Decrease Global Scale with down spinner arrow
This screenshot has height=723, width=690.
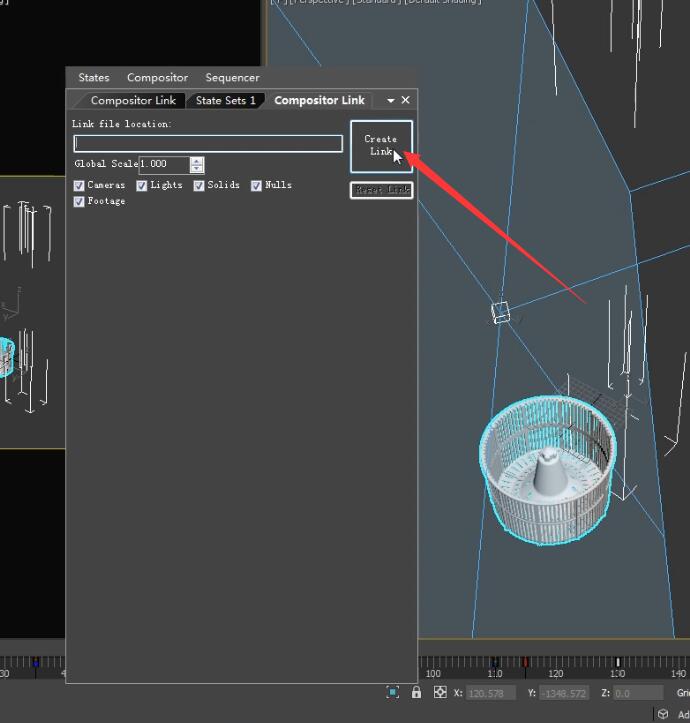[x=197, y=168]
